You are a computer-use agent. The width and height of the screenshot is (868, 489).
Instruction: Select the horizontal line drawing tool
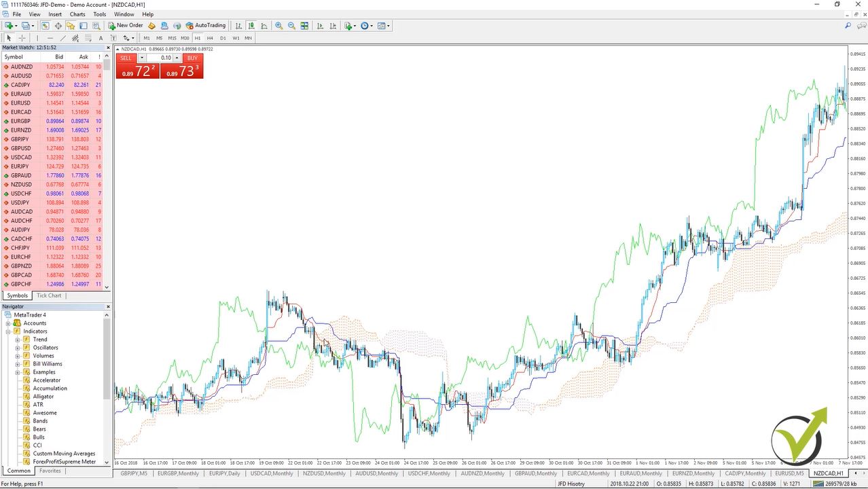point(50,37)
